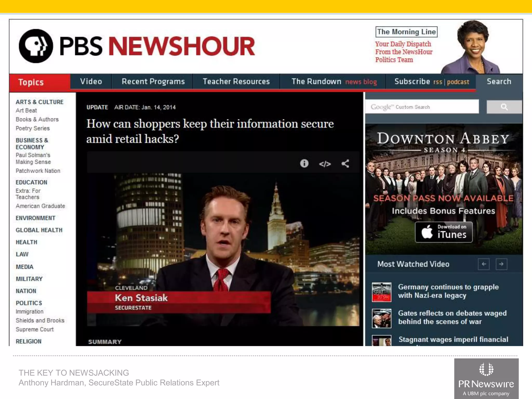Screen dimensions: 532x399
Task: Open Law topic
Action: [x=22, y=254]
